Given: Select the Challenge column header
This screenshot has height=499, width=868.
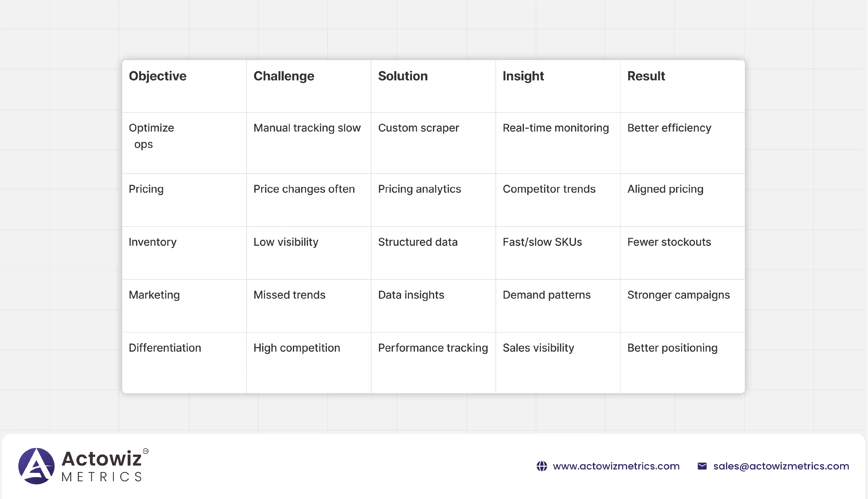Looking at the screenshot, I should point(284,76).
